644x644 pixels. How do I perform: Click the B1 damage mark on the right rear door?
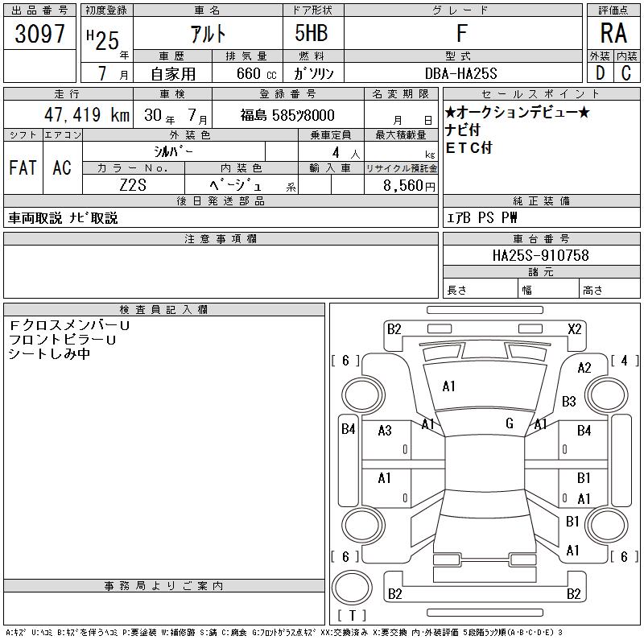[x=584, y=478]
